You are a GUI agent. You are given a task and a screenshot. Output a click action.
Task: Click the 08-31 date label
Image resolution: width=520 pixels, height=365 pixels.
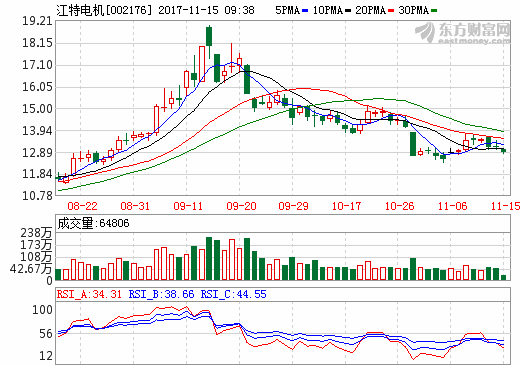[135, 206]
